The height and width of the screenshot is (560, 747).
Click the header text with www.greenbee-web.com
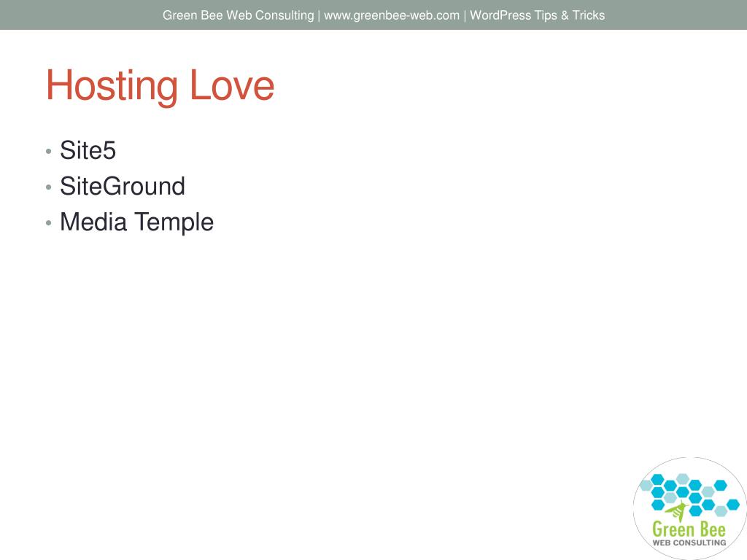[384, 15]
